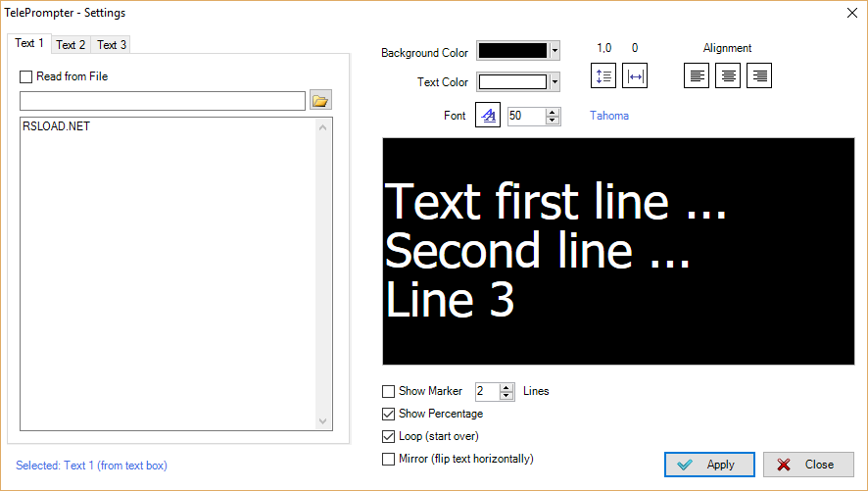Switch to the Text 2 tab
Screen dimensions: 868x491
(71, 45)
